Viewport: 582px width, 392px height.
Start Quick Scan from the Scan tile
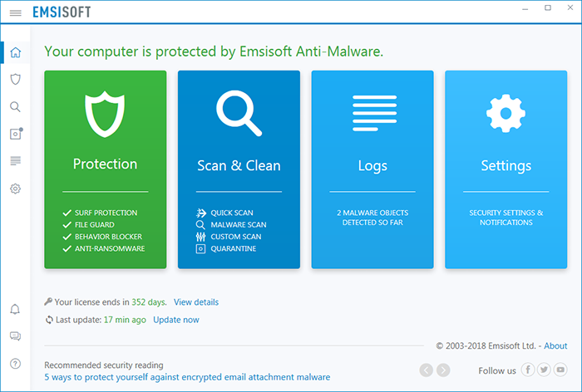(224, 213)
